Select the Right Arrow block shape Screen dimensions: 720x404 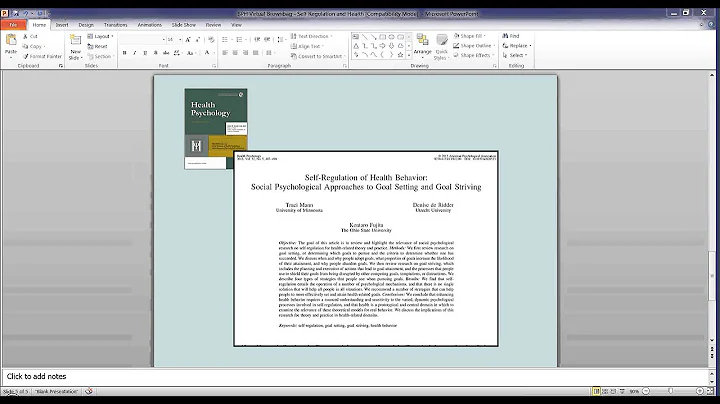point(382,46)
